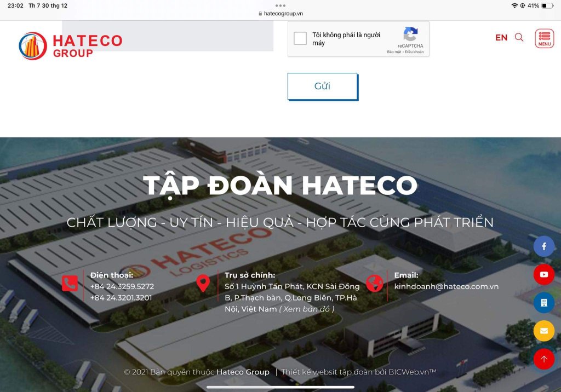Call phone number +84 24.3201.3201
This screenshot has height=392, width=561.
pos(121,298)
